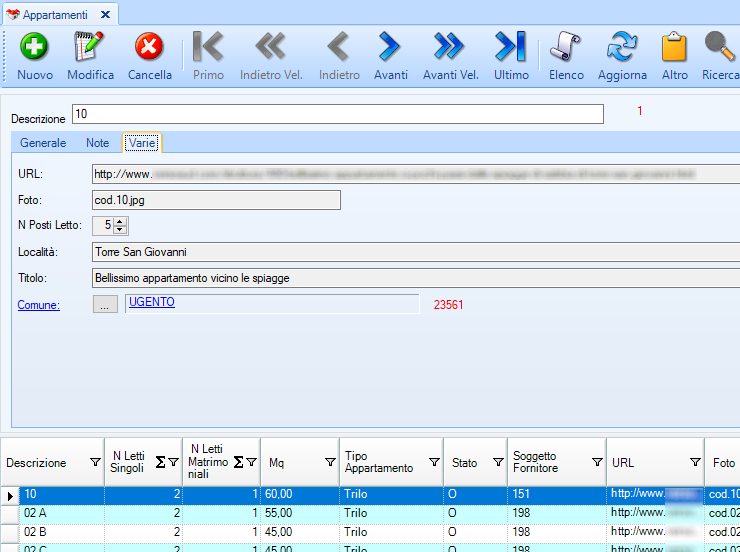
Task: Switch to the Generale tab
Action: (43, 143)
